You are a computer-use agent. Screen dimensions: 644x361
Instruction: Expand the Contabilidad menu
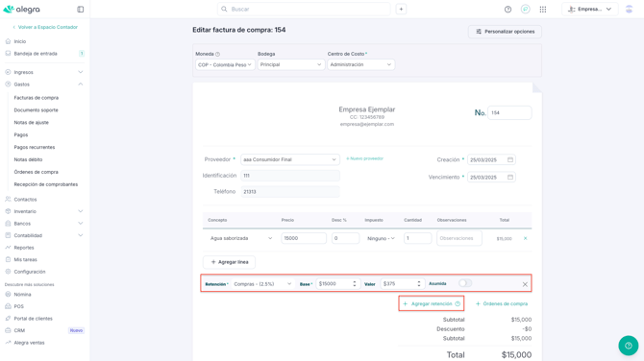[81, 235]
